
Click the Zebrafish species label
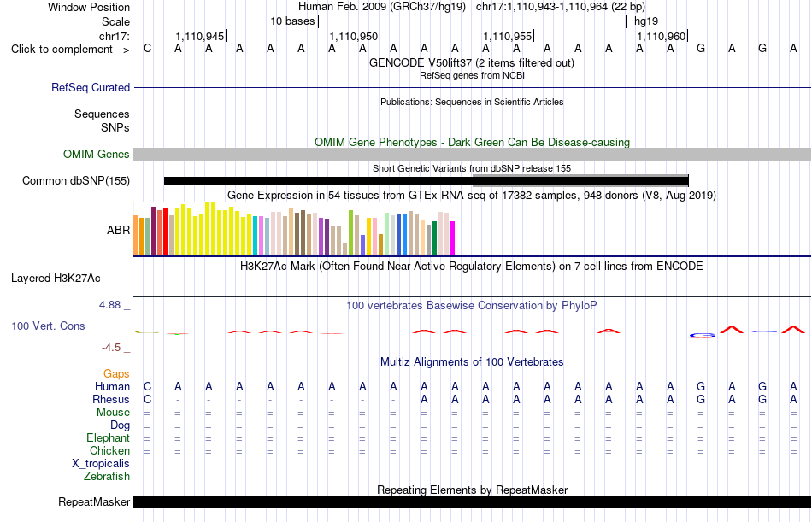point(107,477)
